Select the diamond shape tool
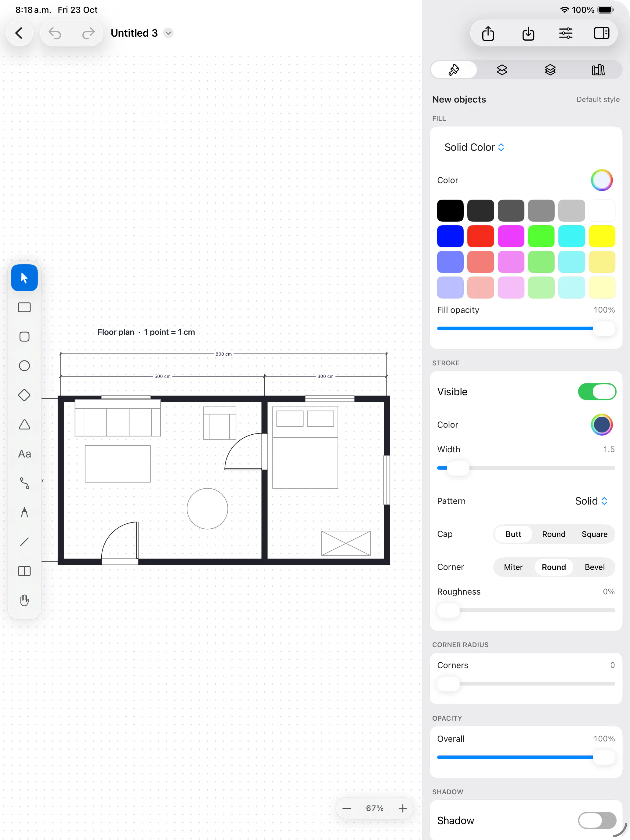Image resolution: width=630 pixels, height=840 pixels. coord(24,395)
